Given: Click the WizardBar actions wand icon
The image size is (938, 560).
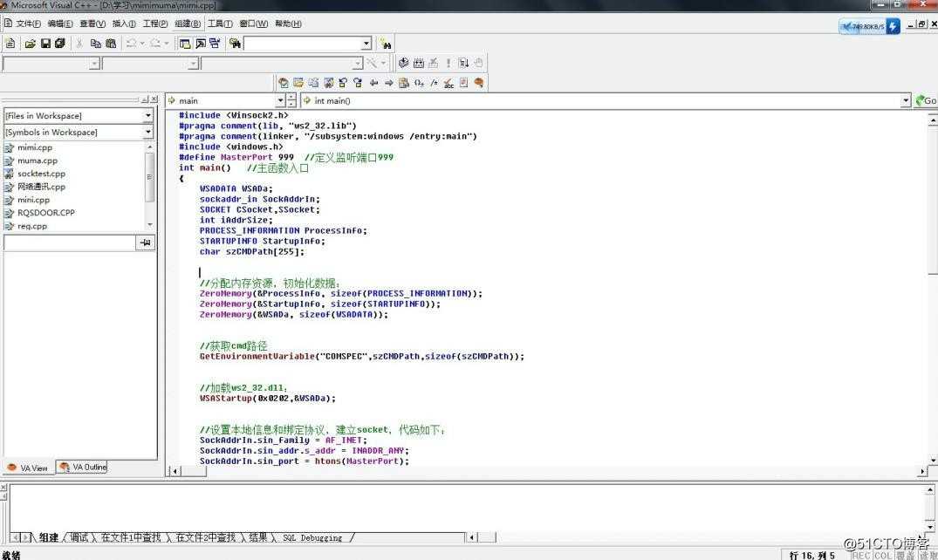Looking at the screenshot, I should pos(372,63).
